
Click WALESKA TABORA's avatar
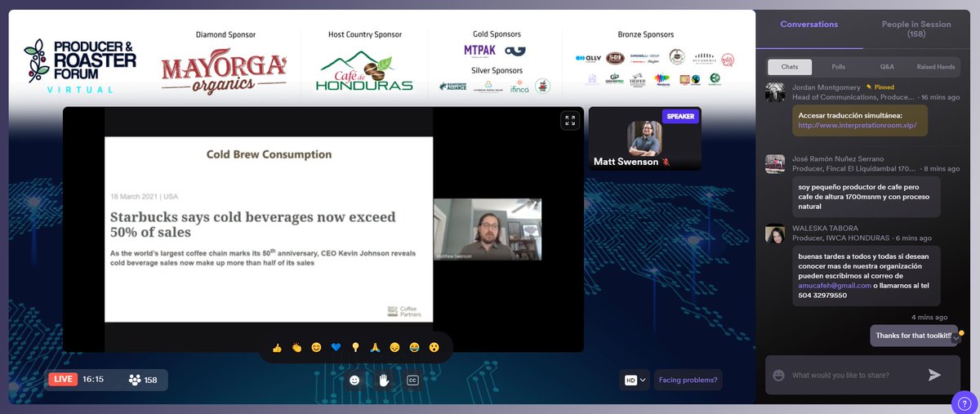[775, 234]
